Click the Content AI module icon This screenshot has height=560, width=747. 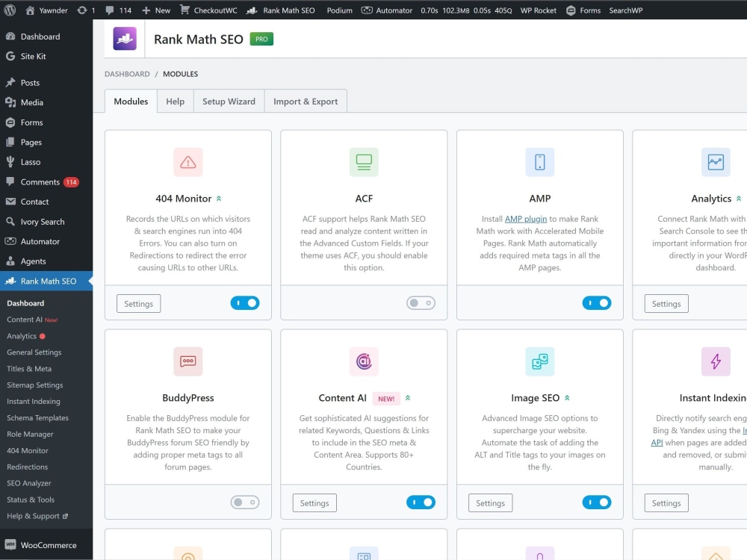pyautogui.click(x=364, y=361)
